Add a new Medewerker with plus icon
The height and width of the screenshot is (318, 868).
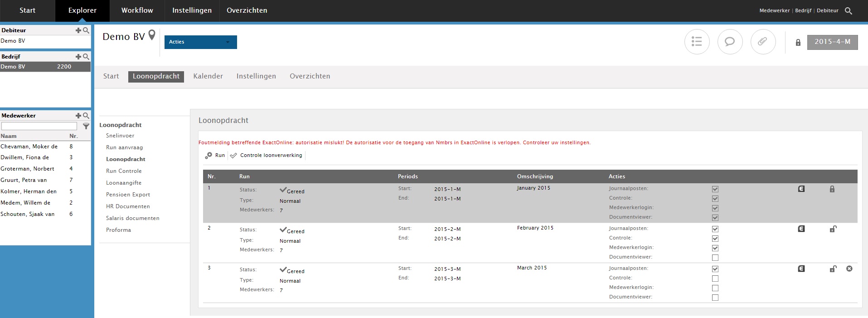coord(78,116)
